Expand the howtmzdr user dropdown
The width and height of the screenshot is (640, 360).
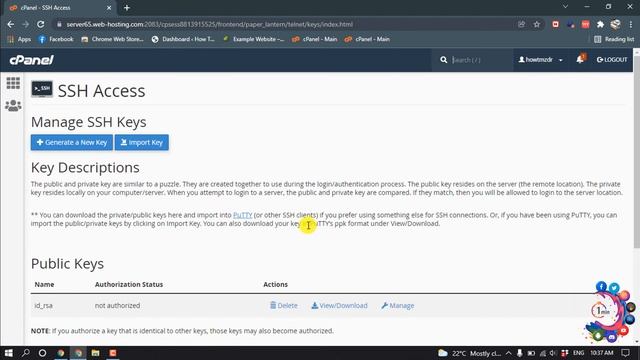point(540,60)
